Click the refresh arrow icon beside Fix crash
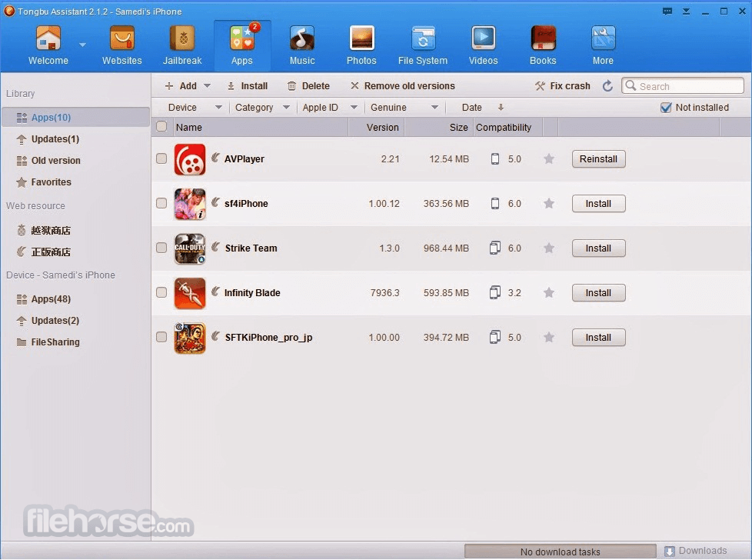The image size is (752, 560). (x=607, y=86)
